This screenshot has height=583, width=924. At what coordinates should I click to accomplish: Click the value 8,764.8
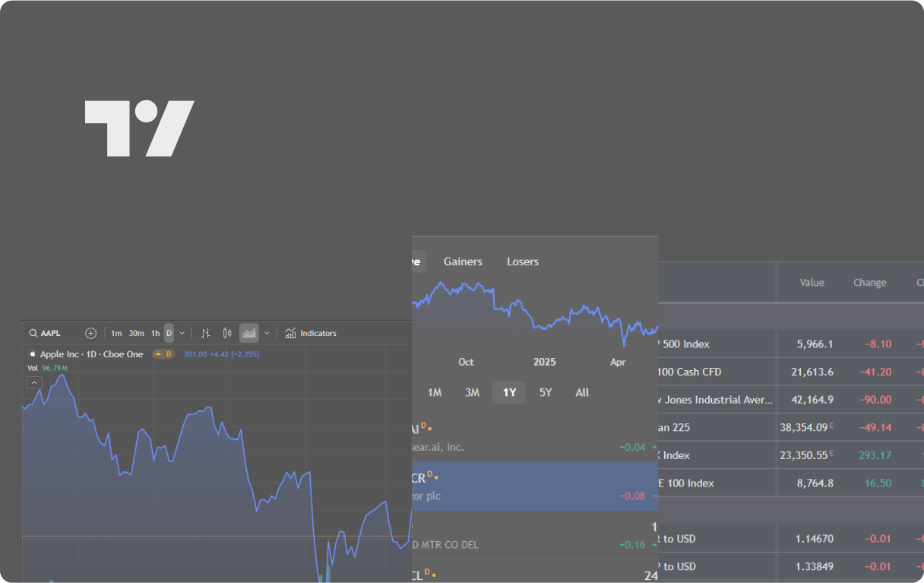[x=815, y=483]
